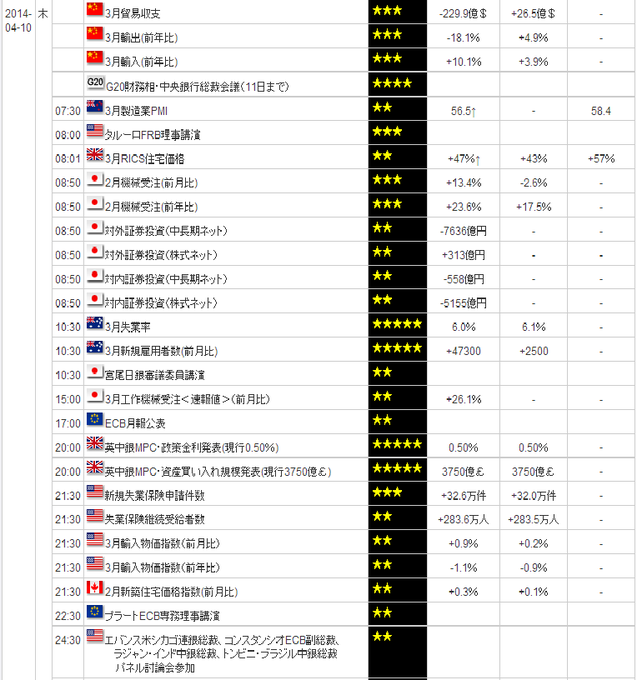Click the forecast value +2500
The height and width of the screenshot is (680, 637).
[533, 351]
